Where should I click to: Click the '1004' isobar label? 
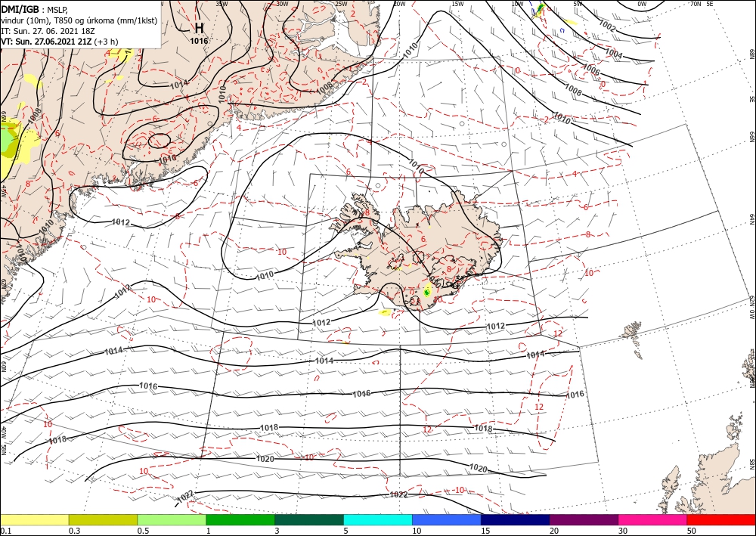pos(613,53)
